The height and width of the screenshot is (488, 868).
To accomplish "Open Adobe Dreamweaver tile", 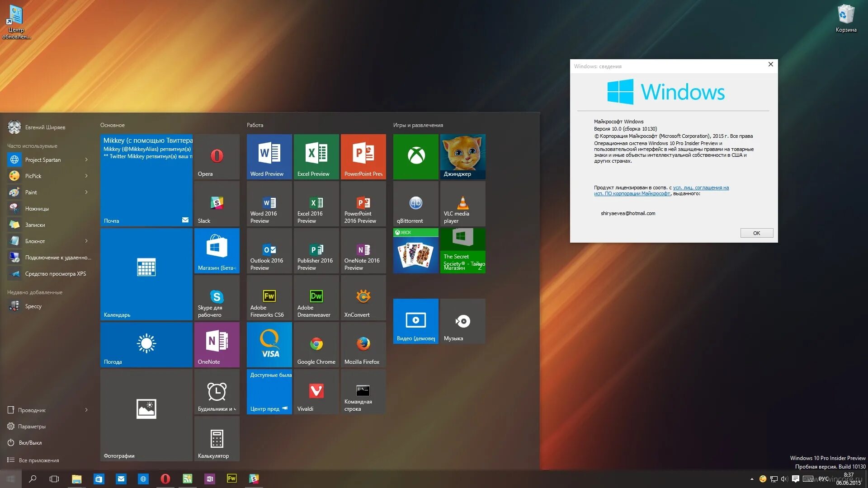I will [x=316, y=297].
